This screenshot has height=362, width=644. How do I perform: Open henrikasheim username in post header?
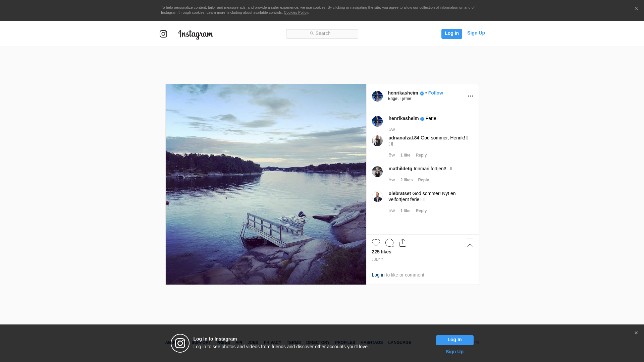(403, 93)
